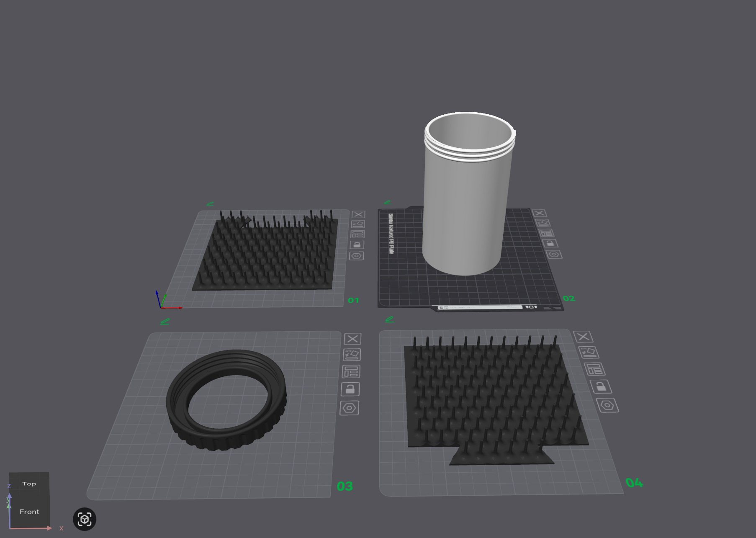Arrange objects on plate 01
The width and height of the screenshot is (756, 538).
point(357,234)
